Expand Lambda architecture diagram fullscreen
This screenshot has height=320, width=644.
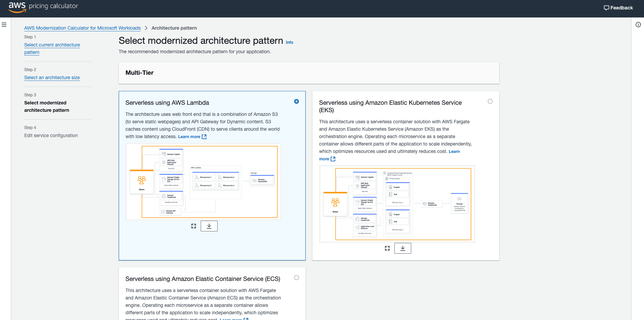[194, 226]
